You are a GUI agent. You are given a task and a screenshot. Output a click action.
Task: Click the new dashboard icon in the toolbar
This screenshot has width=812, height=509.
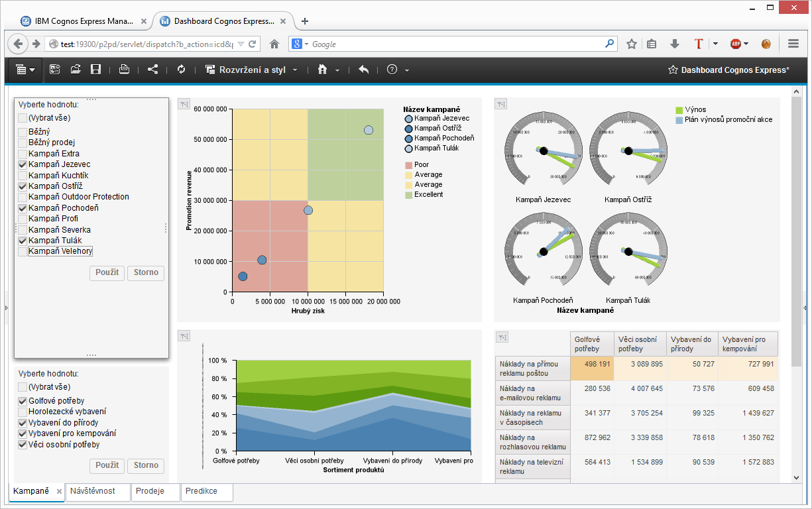(55, 70)
